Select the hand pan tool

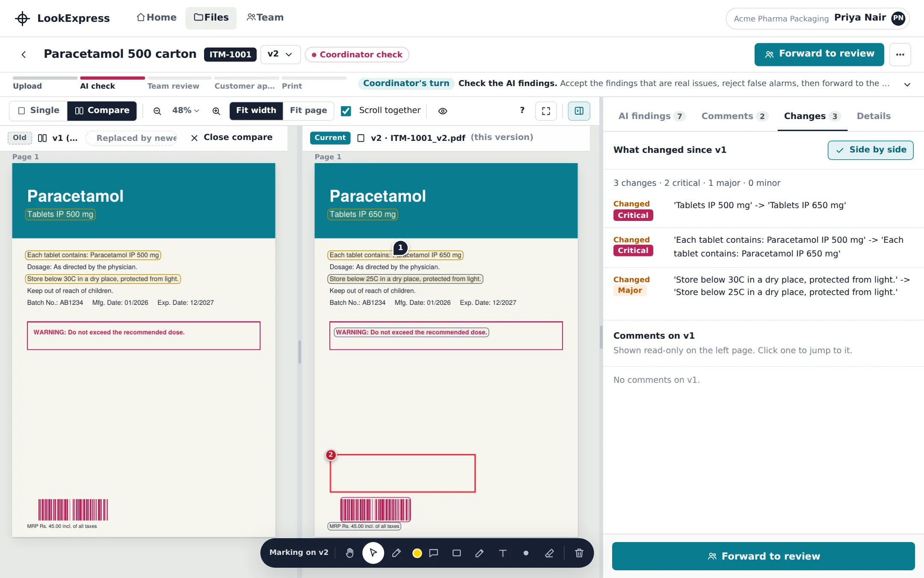click(x=350, y=553)
